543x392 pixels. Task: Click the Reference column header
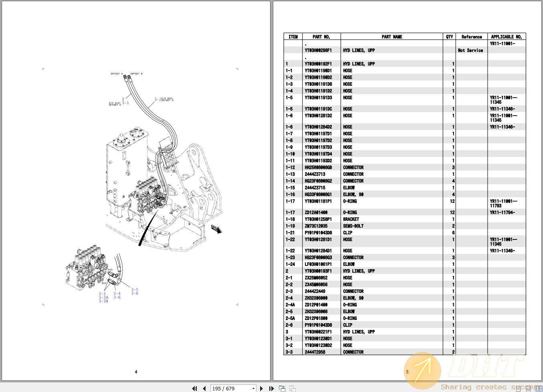coord(472,37)
